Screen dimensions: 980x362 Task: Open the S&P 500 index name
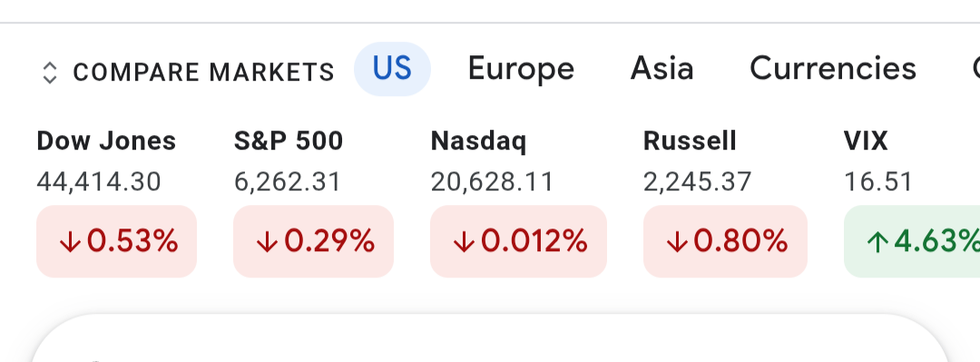(x=289, y=142)
